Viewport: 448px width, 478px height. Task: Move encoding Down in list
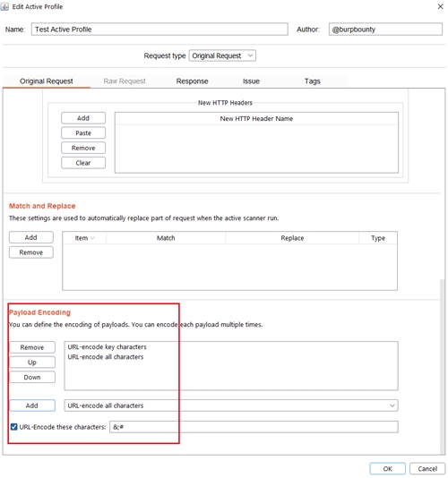tap(32, 377)
